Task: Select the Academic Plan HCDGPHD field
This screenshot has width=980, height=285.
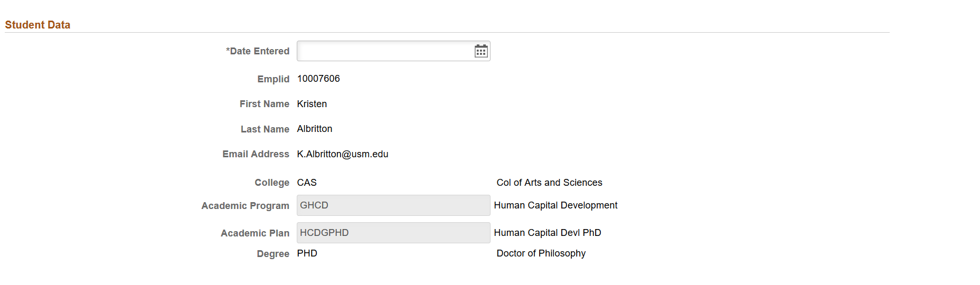Action: tap(393, 233)
